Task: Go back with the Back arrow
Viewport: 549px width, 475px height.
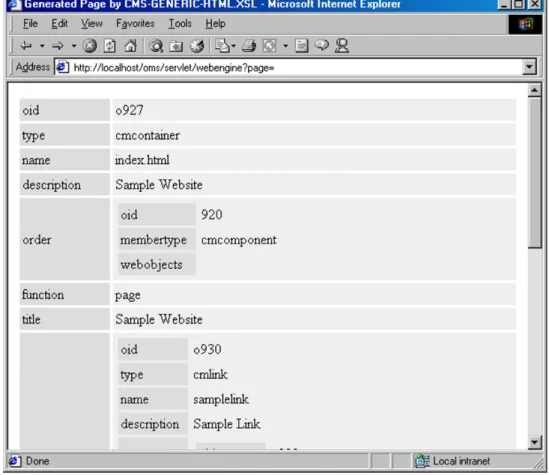Action: point(26,46)
